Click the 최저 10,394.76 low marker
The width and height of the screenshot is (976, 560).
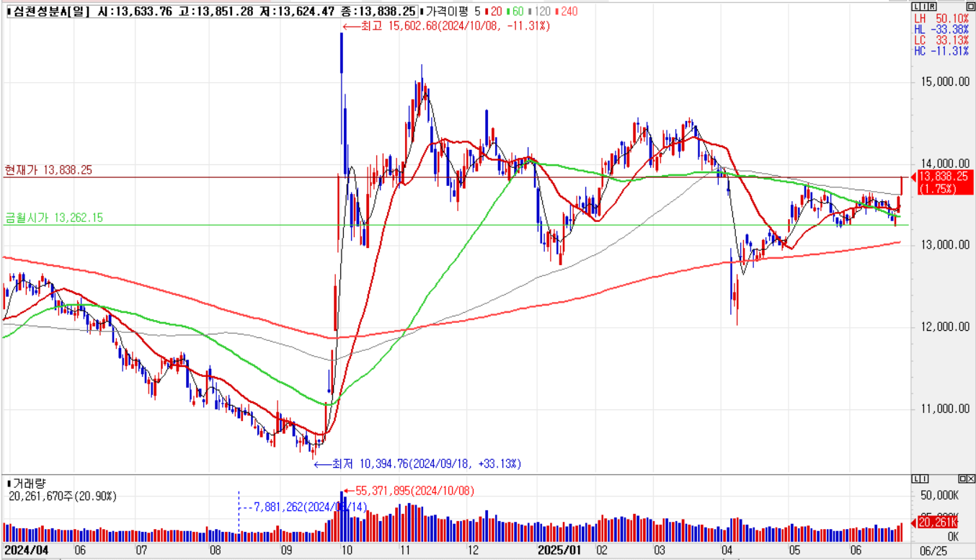[x=418, y=463]
